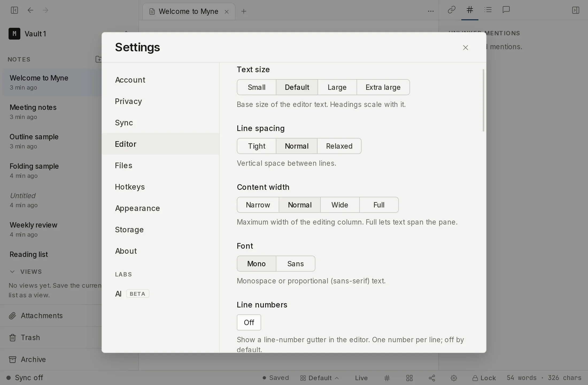Click the Archive box icon
Image resolution: width=588 pixels, height=385 pixels.
(x=12, y=360)
